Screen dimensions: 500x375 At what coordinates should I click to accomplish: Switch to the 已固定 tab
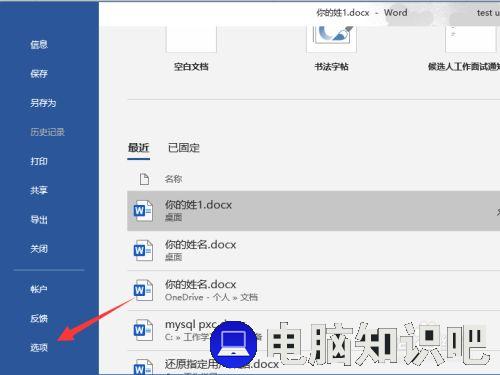(x=184, y=148)
